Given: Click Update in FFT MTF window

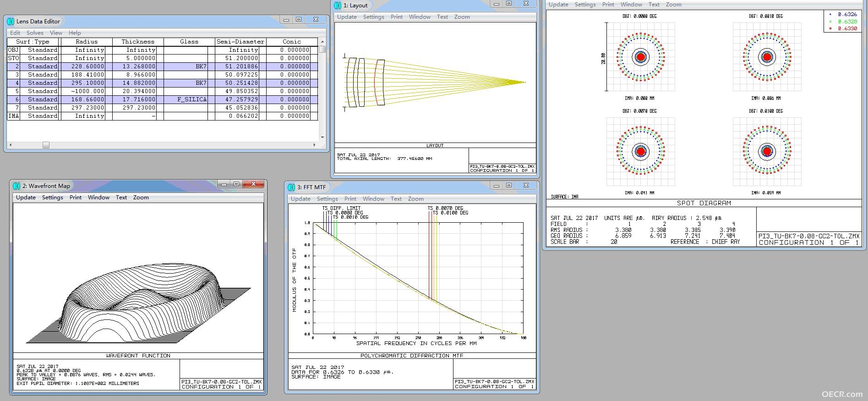Looking at the screenshot, I should point(300,199).
